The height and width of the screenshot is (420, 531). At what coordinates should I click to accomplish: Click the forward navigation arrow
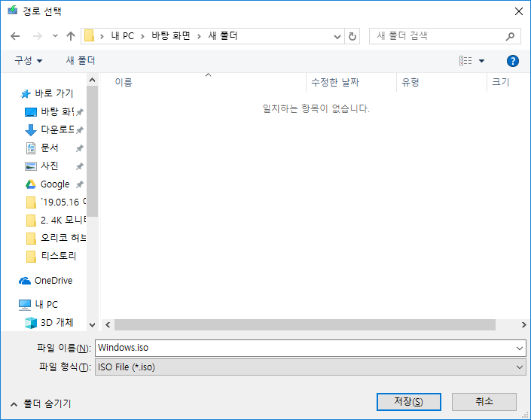[x=37, y=36]
